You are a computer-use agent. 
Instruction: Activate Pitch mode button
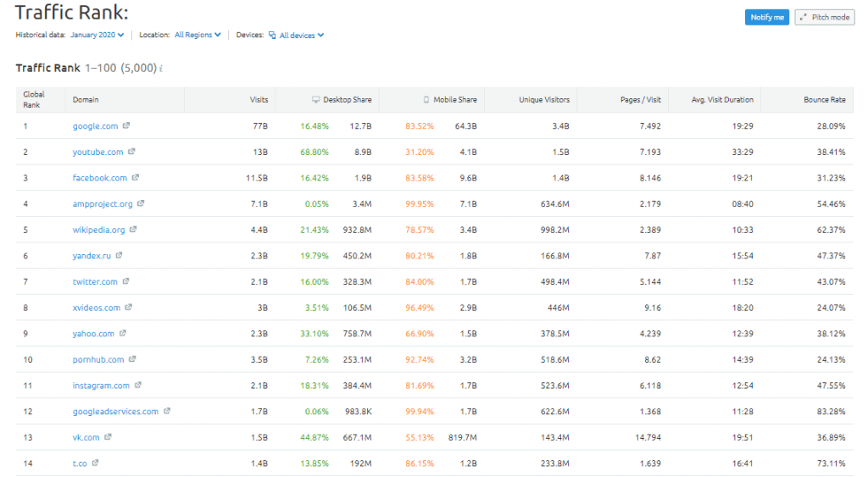pos(825,17)
